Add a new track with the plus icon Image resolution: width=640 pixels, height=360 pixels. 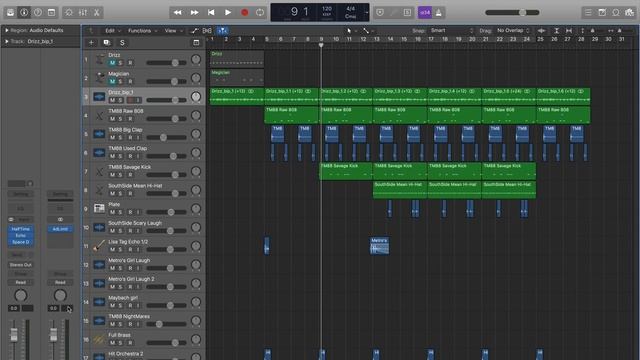point(91,42)
